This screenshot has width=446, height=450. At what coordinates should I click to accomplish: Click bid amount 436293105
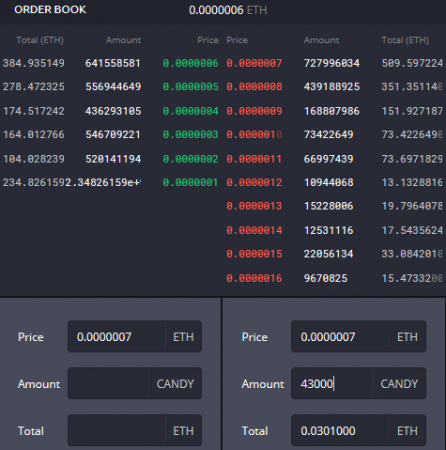[x=113, y=111]
